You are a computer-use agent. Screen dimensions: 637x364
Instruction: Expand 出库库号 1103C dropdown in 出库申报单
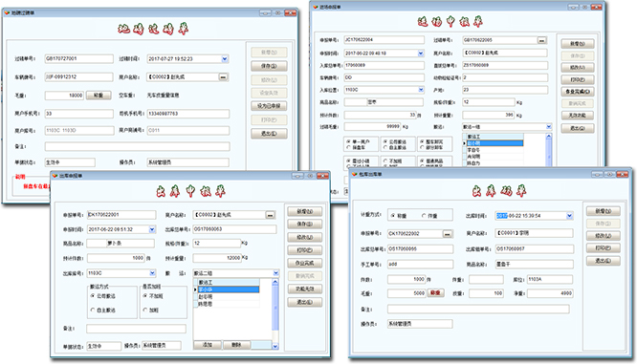(x=152, y=273)
